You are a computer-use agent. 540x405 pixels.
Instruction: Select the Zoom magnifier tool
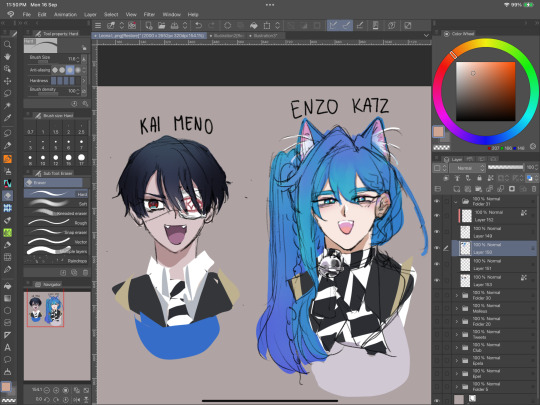pyautogui.click(x=7, y=45)
